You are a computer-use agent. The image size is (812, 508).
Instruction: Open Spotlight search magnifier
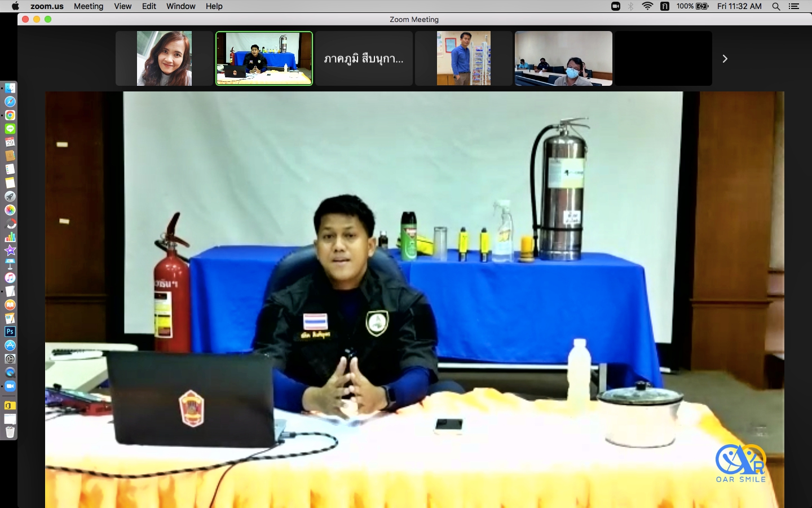tap(776, 6)
